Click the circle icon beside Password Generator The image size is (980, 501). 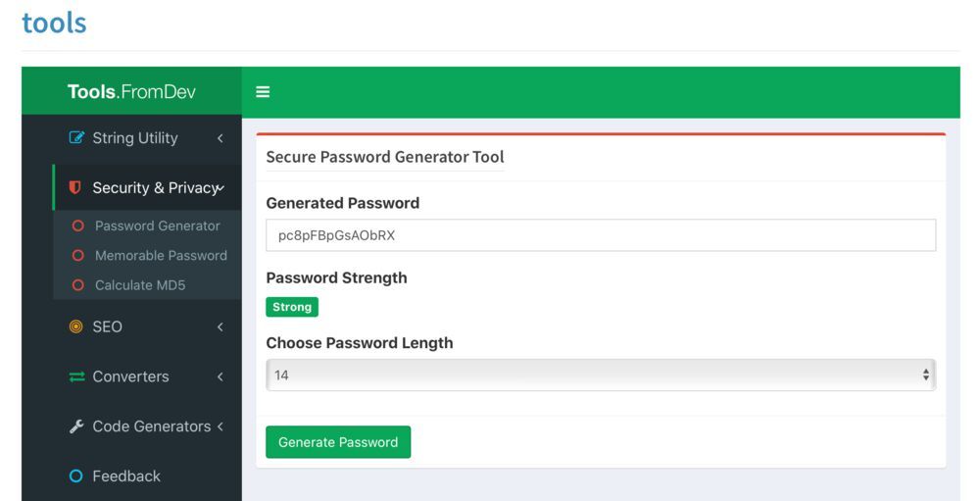tap(78, 225)
